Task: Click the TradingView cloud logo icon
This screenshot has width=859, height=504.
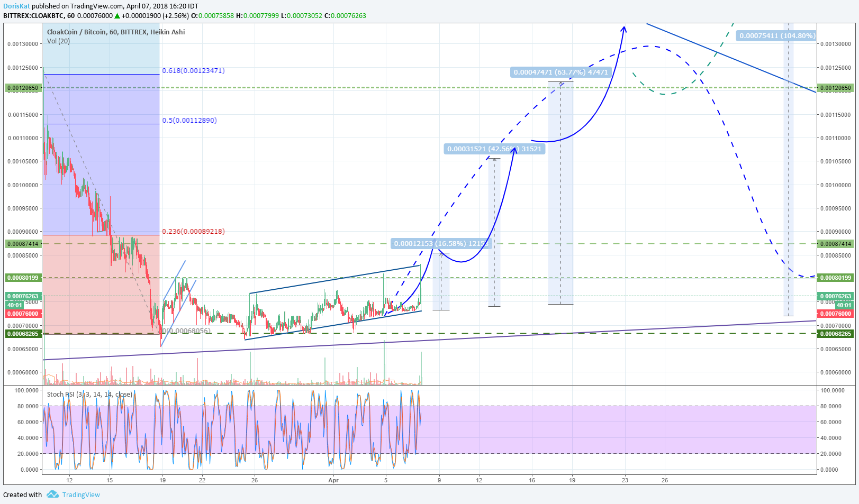Action: 52,494
